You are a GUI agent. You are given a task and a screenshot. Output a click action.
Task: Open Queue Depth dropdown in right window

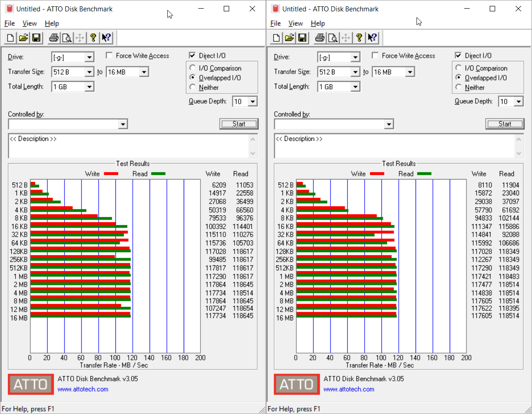[x=518, y=101]
